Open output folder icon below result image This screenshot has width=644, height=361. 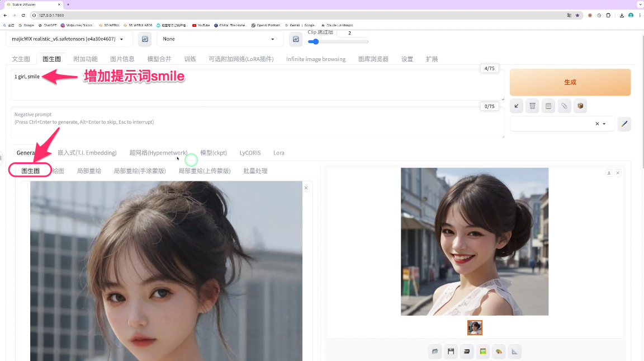coord(435,351)
